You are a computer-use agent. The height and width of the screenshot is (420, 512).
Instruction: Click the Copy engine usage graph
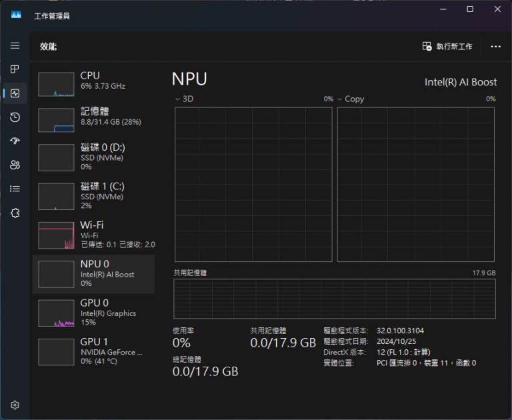point(416,185)
